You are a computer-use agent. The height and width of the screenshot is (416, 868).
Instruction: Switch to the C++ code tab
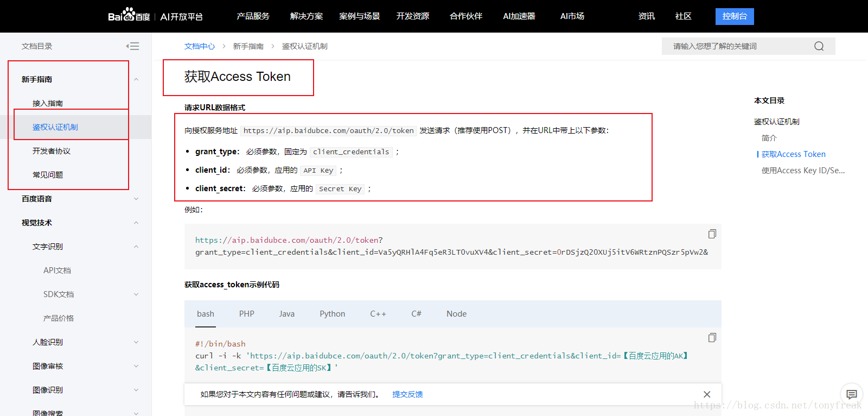click(378, 314)
